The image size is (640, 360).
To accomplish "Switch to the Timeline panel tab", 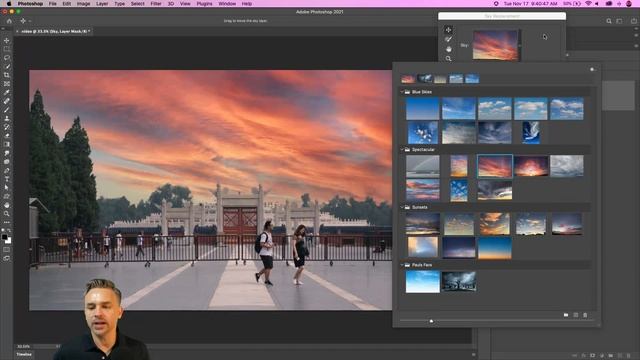I will 24,354.
